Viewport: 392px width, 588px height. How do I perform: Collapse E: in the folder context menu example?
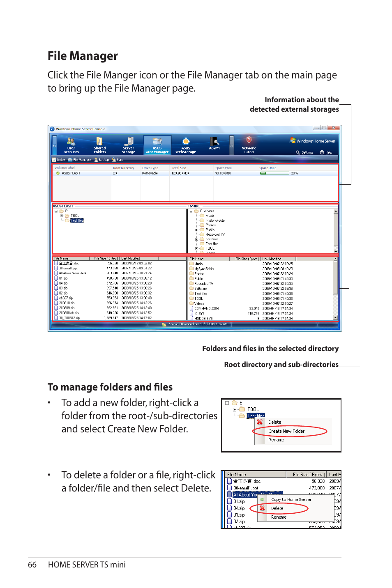pos(227,403)
